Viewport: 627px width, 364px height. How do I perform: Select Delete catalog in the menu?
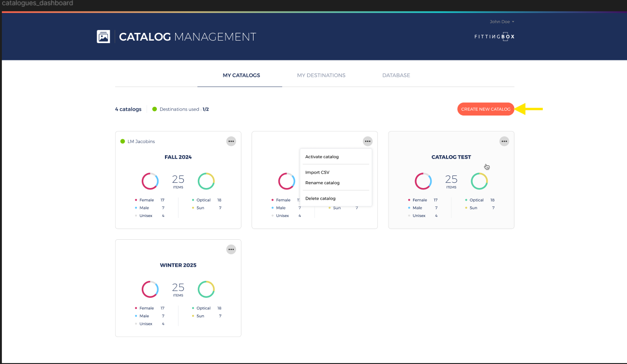tap(320, 198)
